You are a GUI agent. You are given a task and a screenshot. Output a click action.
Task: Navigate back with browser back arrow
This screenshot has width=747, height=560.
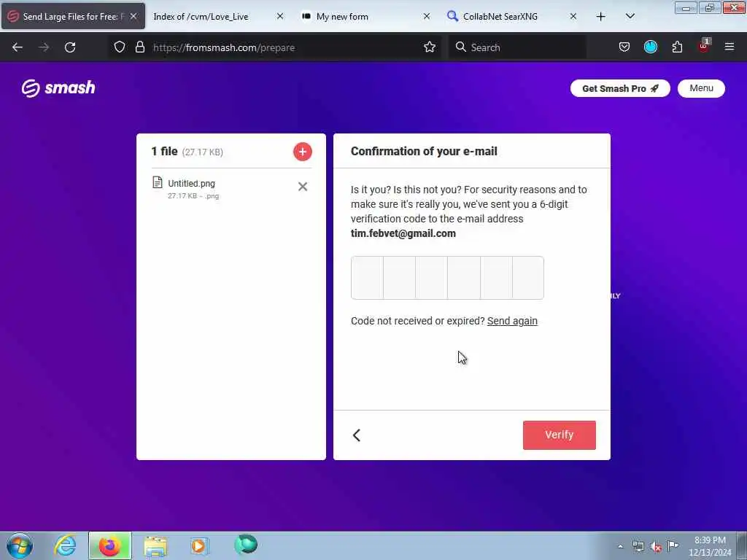point(18,47)
